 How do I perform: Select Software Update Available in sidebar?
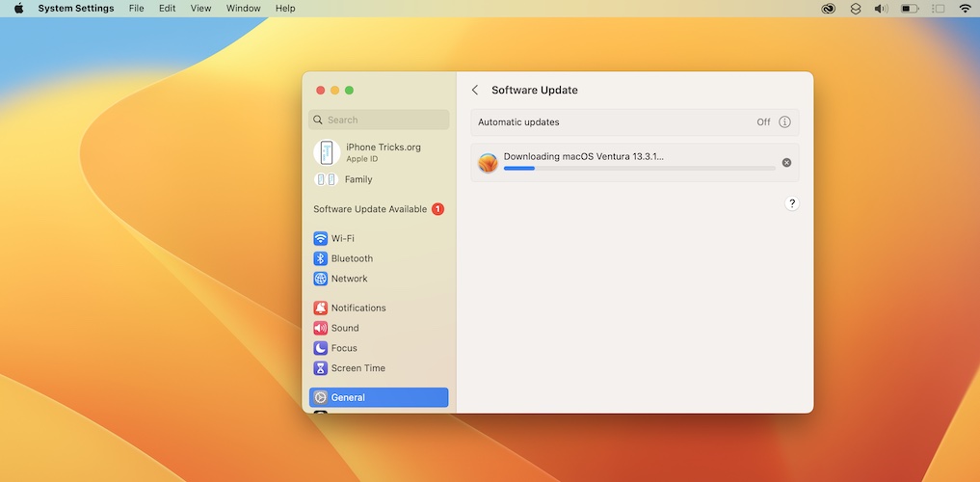pos(379,209)
